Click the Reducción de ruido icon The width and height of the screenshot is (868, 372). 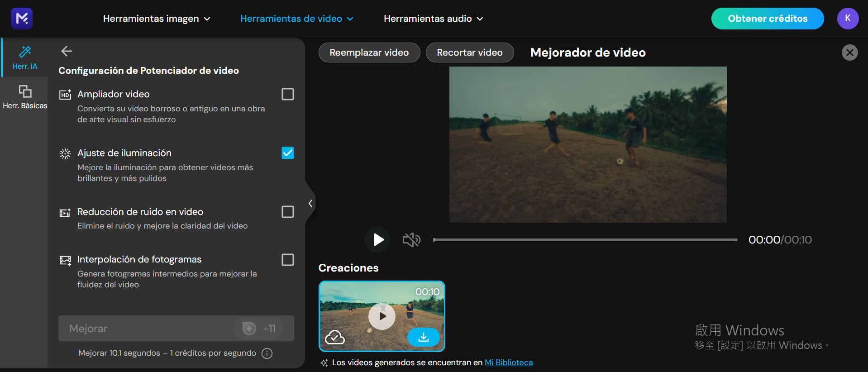coord(65,212)
